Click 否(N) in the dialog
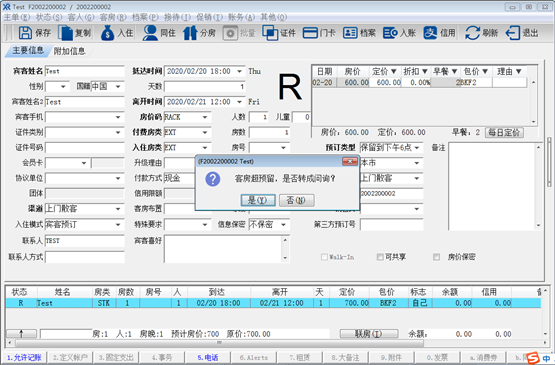 pos(297,200)
